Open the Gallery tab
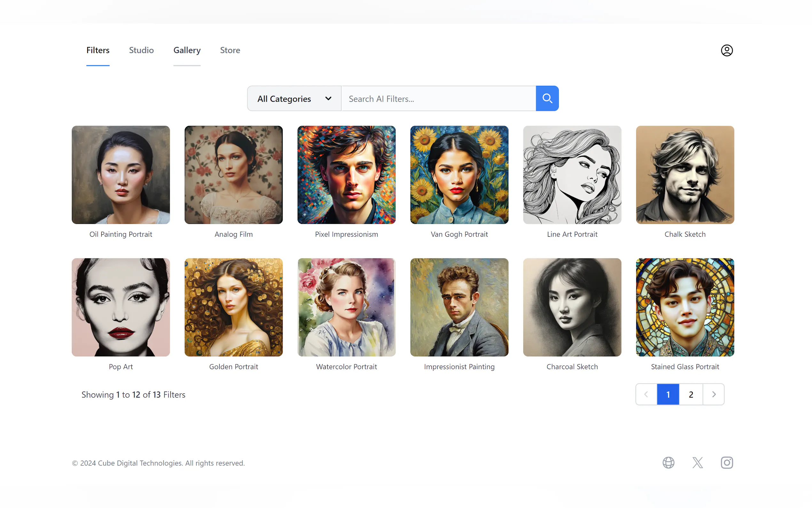The image size is (812, 508). 187,50
